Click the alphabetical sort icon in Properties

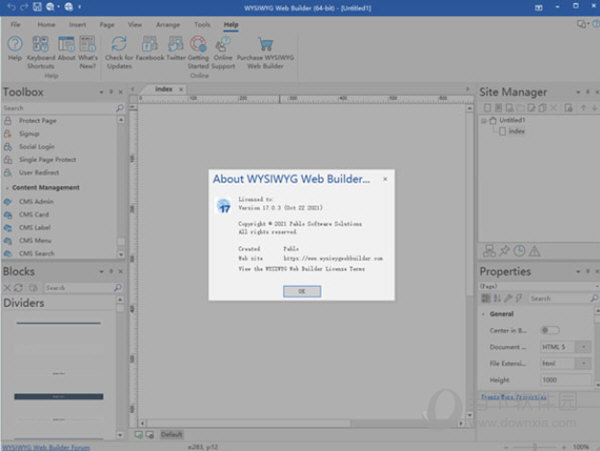[x=497, y=298]
